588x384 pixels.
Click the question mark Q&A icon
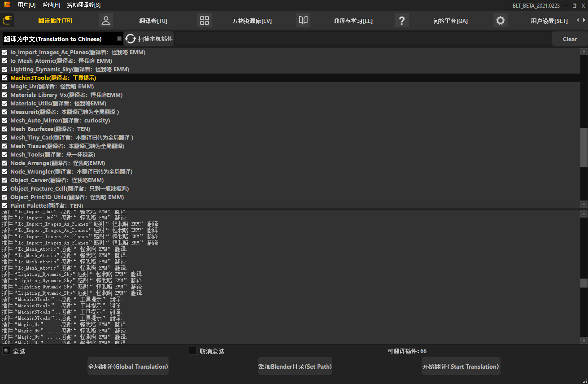(x=402, y=21)
